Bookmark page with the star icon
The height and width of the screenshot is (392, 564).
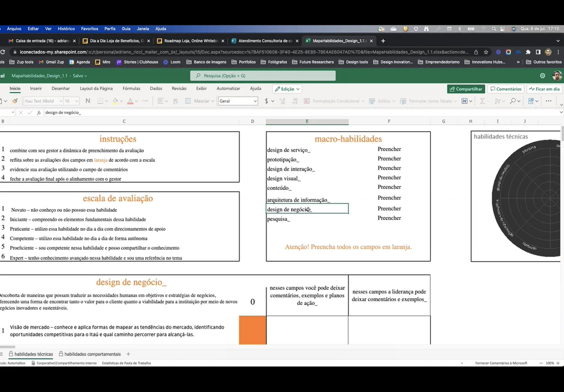[486, 52]
